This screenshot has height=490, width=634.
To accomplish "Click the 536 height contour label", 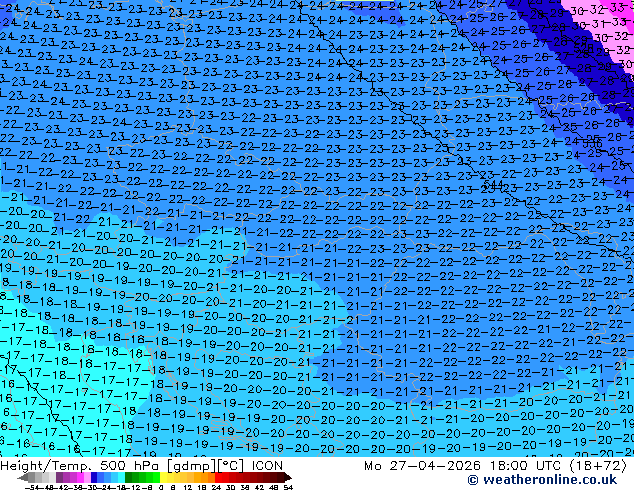I will [592, 144].
